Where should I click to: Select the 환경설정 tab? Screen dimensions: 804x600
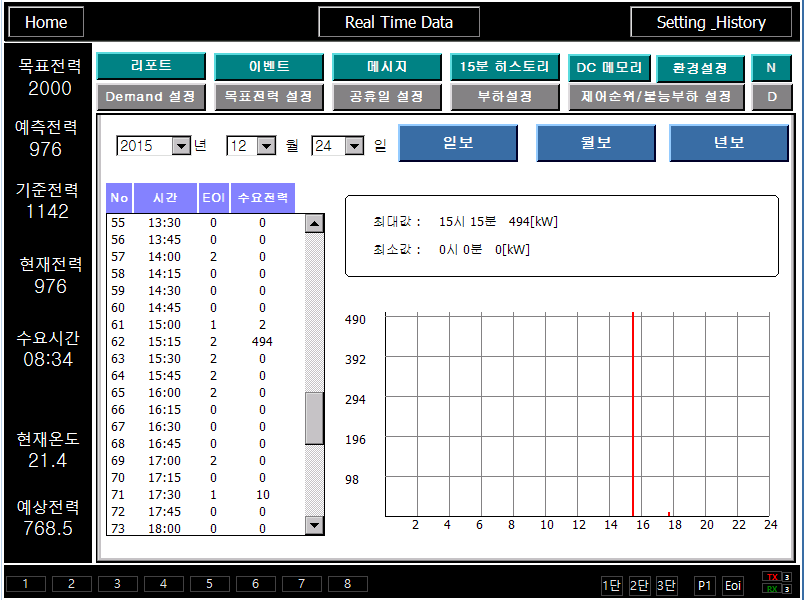click(700, 68)
